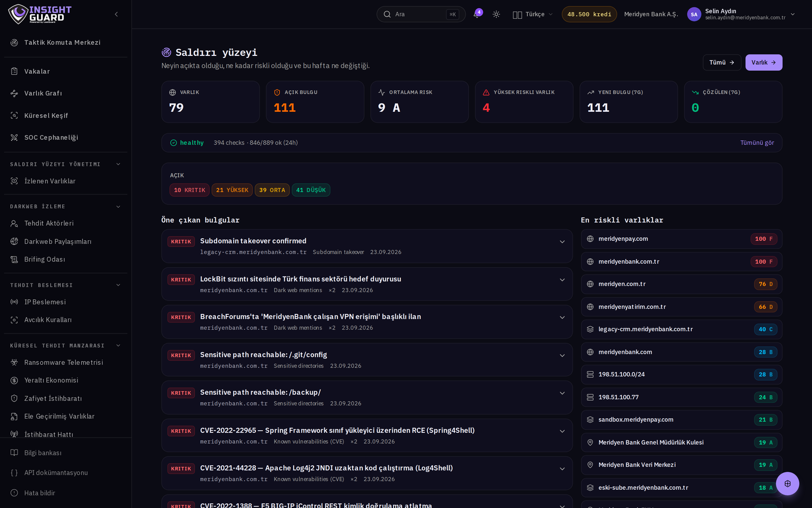Click the SOC Cephaneliği crossed-swords icon

(14, 138)
